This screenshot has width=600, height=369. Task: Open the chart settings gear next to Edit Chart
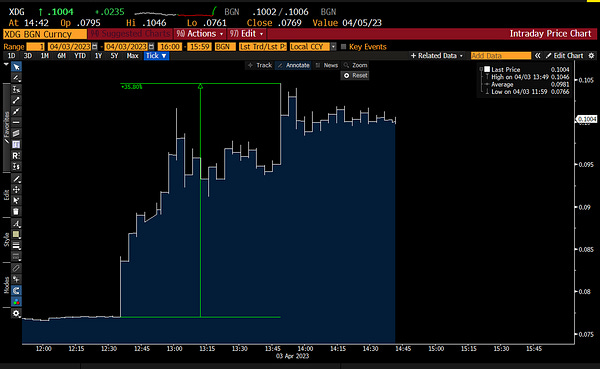point(592,56)
